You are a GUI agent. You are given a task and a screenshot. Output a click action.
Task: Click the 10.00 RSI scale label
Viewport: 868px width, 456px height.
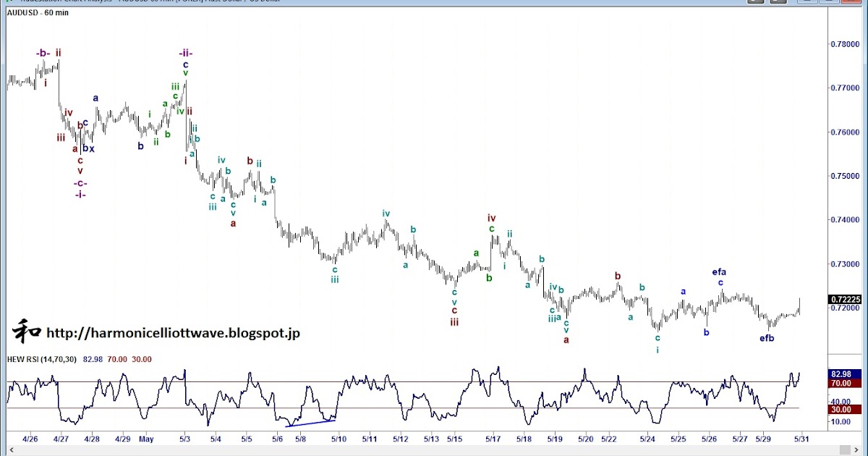coord(840,421)
